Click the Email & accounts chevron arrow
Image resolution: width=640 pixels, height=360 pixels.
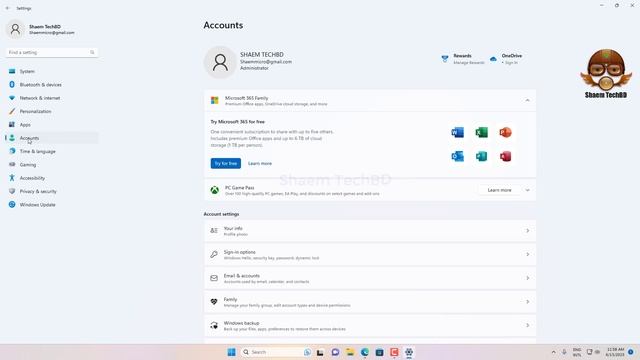pos(527,278)
